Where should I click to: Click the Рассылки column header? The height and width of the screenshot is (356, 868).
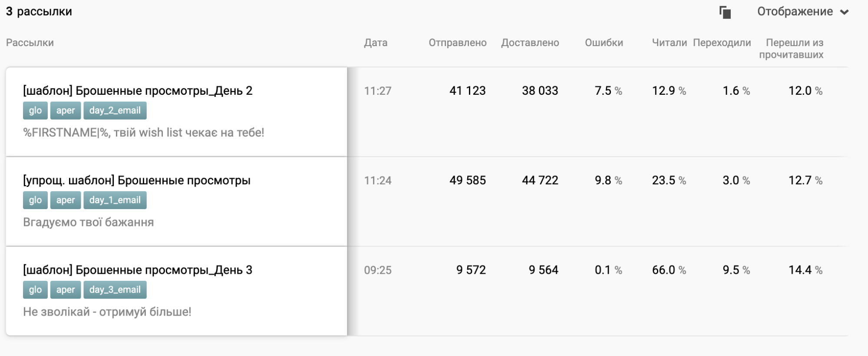(x=30, y=43)
